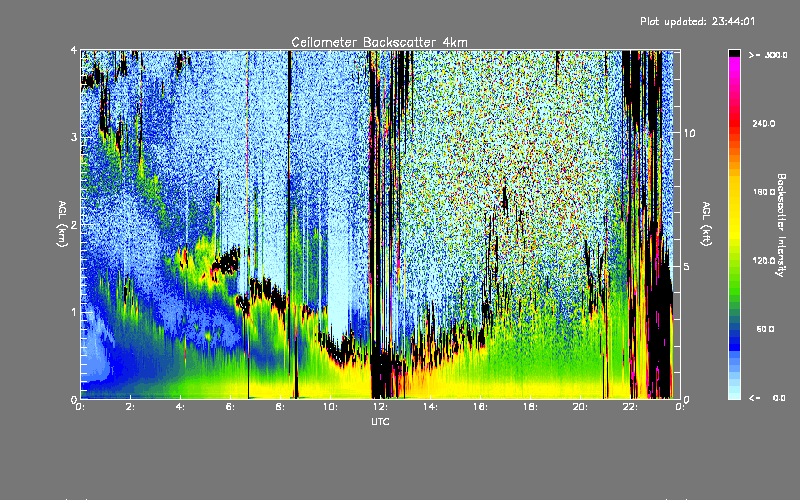Select the '4:' UTC tick label
800x500 pixels.
click(x=180, y=407)
